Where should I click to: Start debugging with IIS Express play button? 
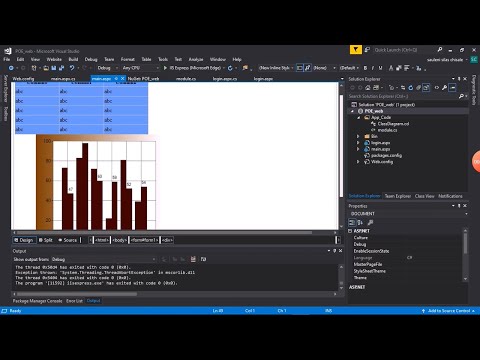point(165,68)
